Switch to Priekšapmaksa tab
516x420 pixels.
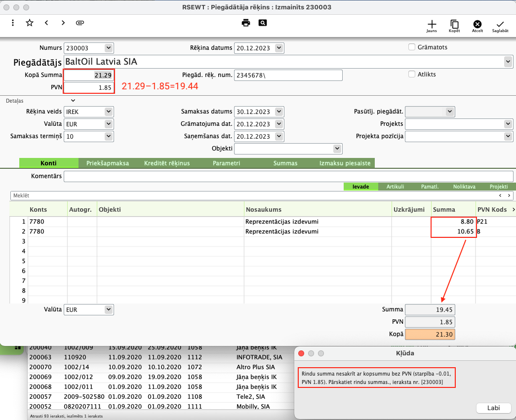tap(108, 163)
